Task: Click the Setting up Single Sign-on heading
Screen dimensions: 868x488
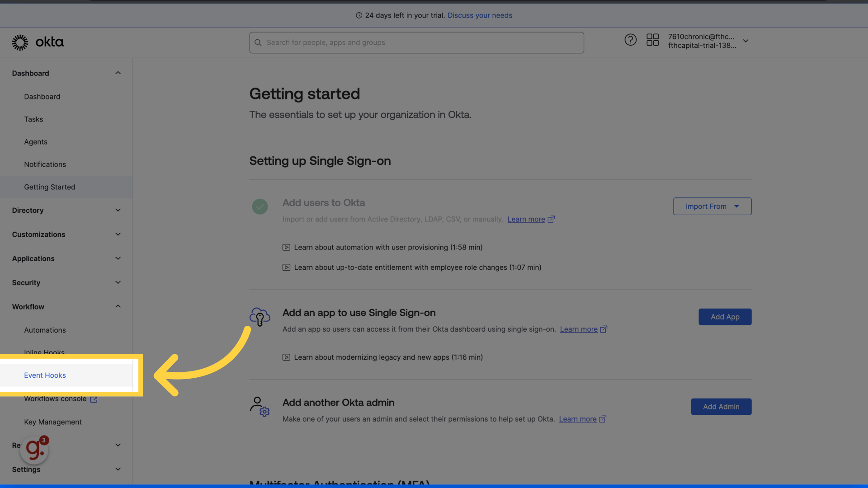Action: click(x=320, y=161)
